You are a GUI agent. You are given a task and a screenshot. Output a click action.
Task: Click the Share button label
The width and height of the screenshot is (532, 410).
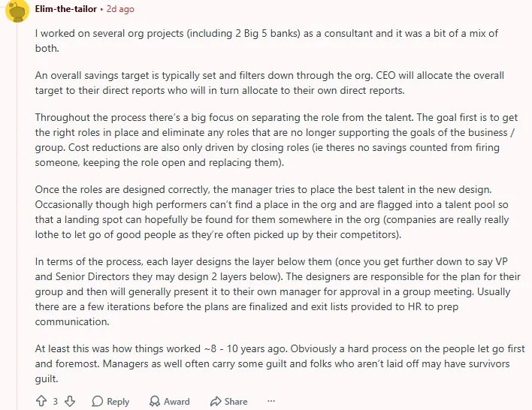[236, 402]
